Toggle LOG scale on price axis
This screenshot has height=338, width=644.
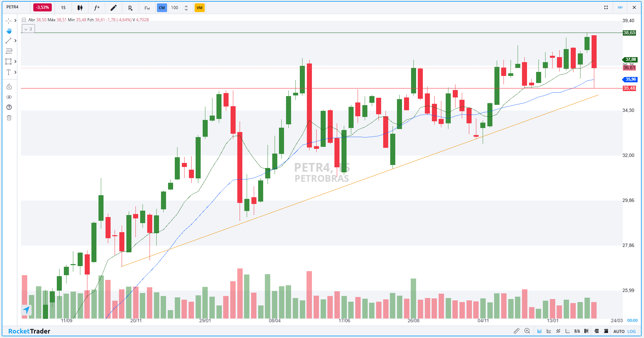[x=632, y=331]
